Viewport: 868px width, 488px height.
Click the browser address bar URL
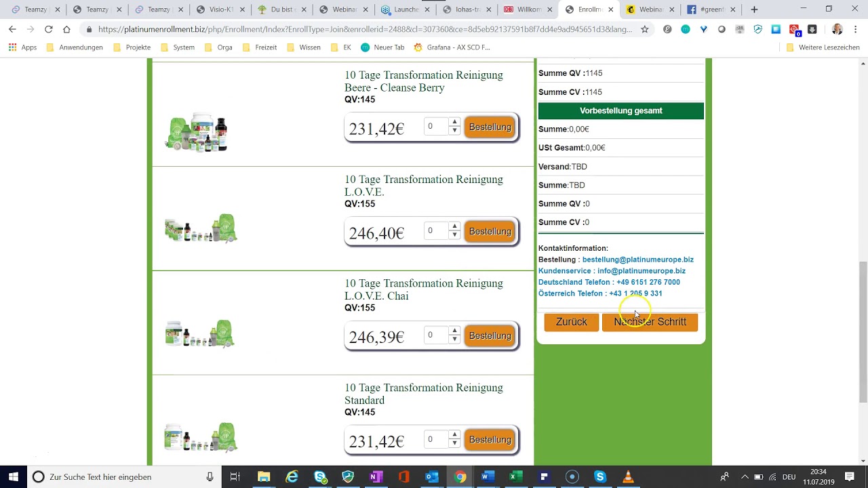pos(365,29)
